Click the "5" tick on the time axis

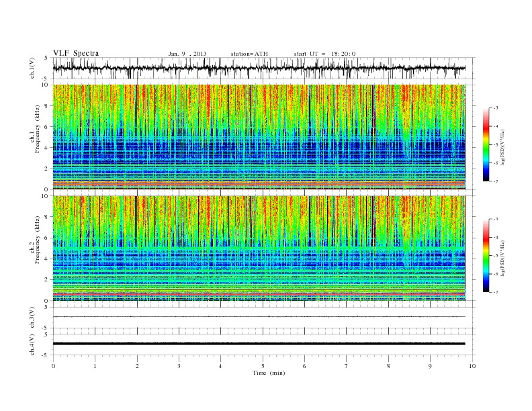point(263,366)
